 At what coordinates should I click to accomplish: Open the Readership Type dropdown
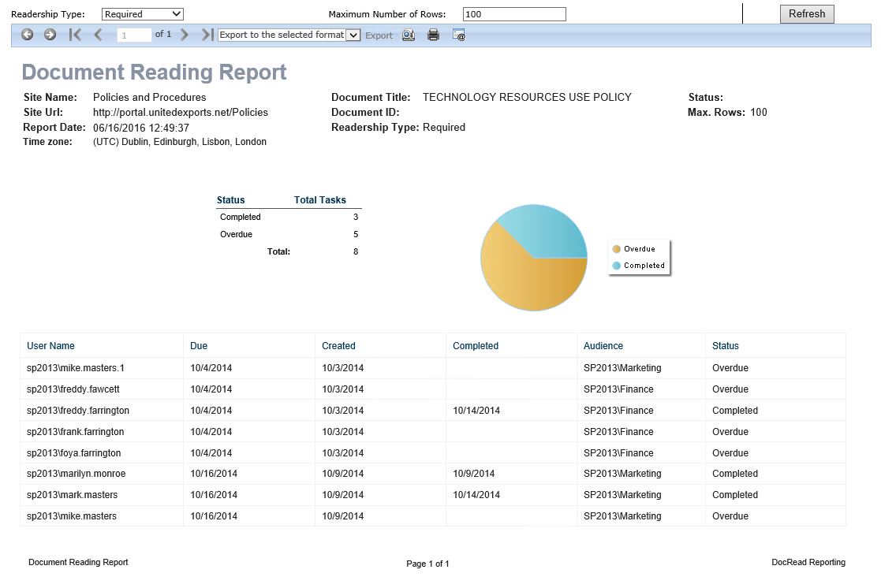143,14
